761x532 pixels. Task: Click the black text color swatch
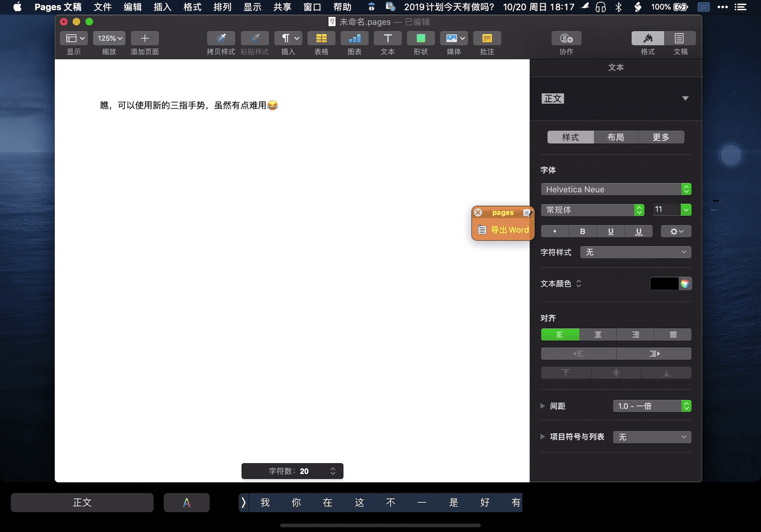(664, 284)
